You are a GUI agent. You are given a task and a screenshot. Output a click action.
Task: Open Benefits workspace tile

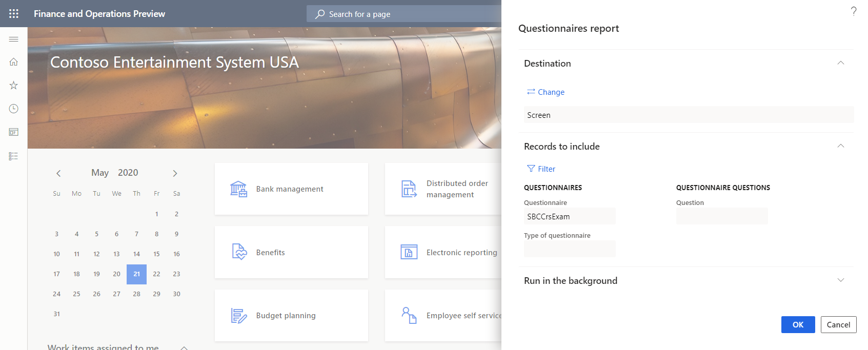[x=291, y=252]
